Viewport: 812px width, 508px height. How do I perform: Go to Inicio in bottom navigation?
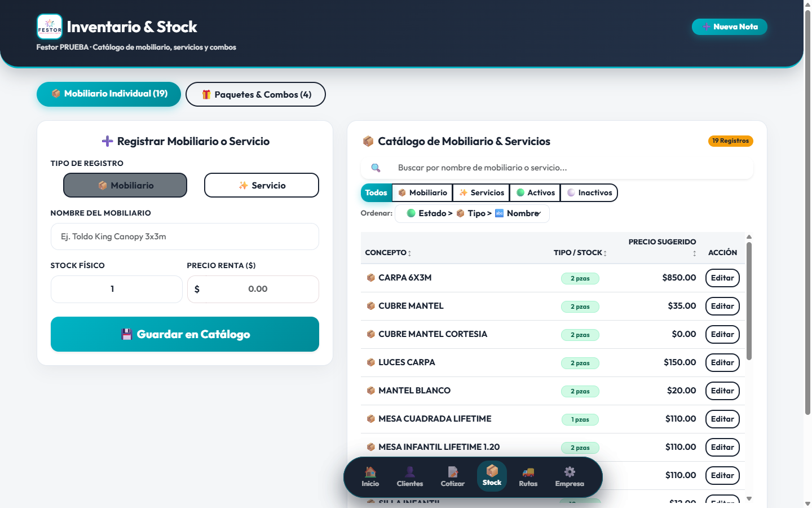(x=370, y=477)
